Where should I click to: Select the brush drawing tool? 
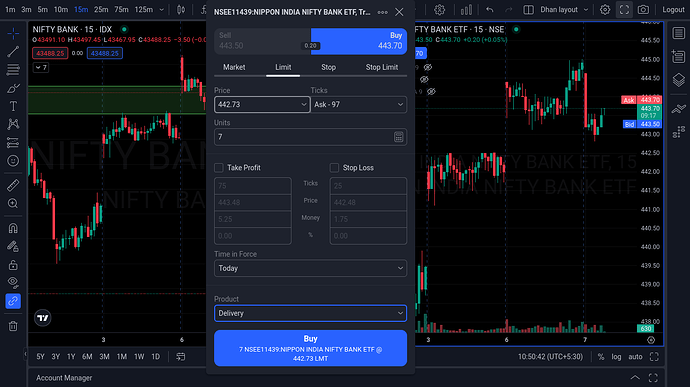[13, 88]
